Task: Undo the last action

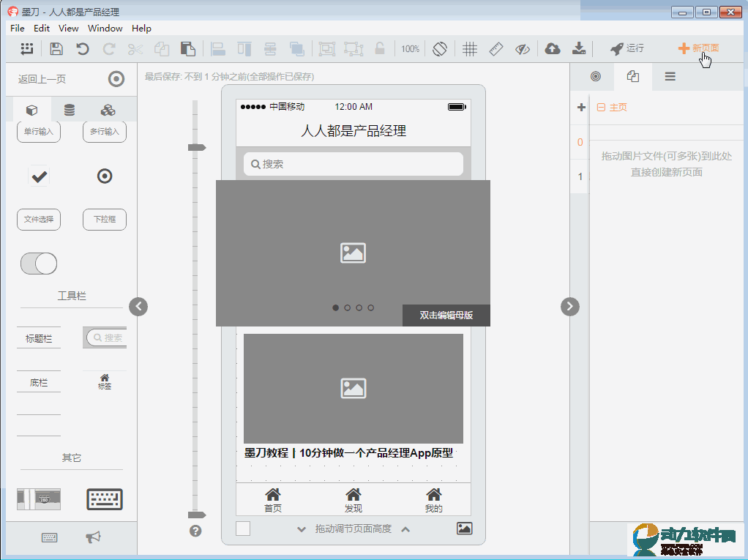Action: (83, 48)
